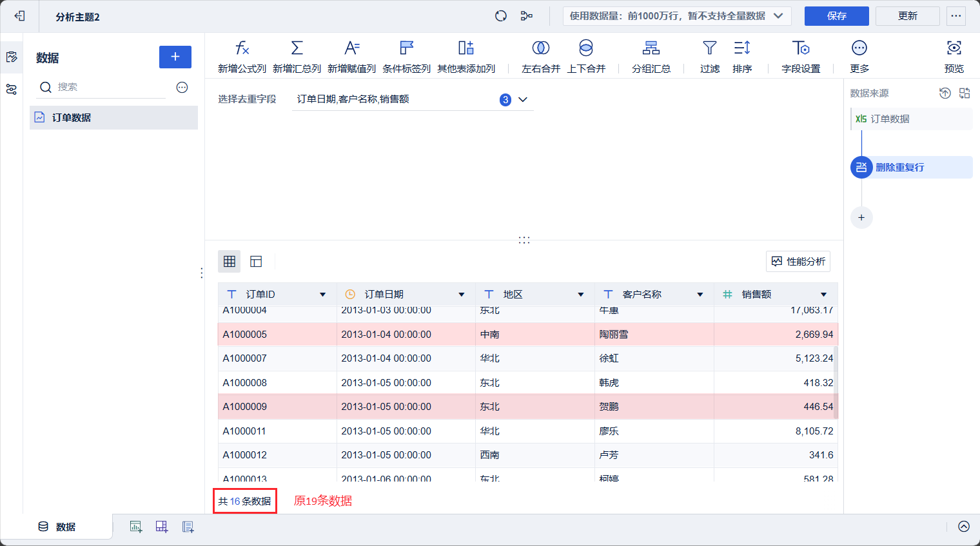
Task: Click 其他表添加列 tool
Action: click(466, 57)
